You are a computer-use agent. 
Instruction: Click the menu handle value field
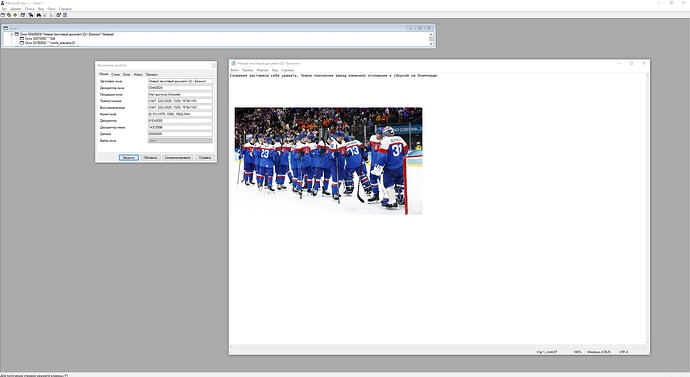(x=180, y=127)
